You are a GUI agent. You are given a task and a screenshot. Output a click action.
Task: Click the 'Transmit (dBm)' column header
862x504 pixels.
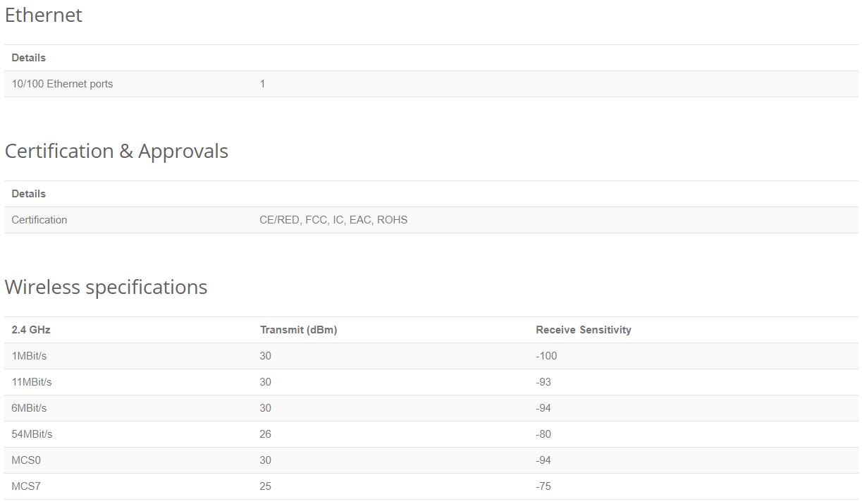tap(298, 330)
